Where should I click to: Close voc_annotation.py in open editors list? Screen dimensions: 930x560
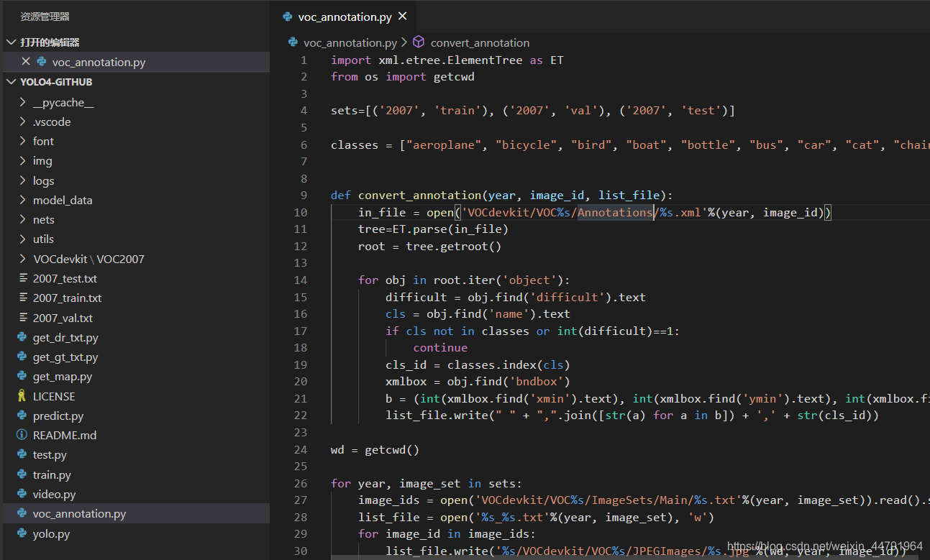pyautogui.click(x=26, y=62)
